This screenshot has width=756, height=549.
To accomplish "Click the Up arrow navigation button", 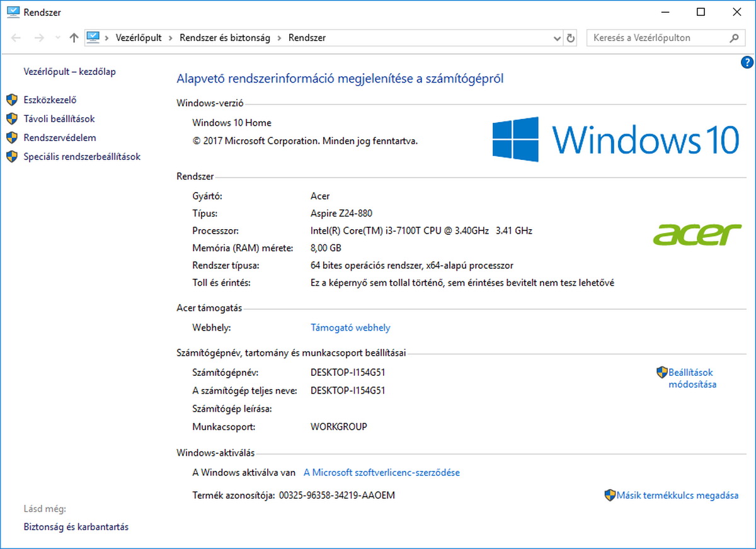I will 74,38.
